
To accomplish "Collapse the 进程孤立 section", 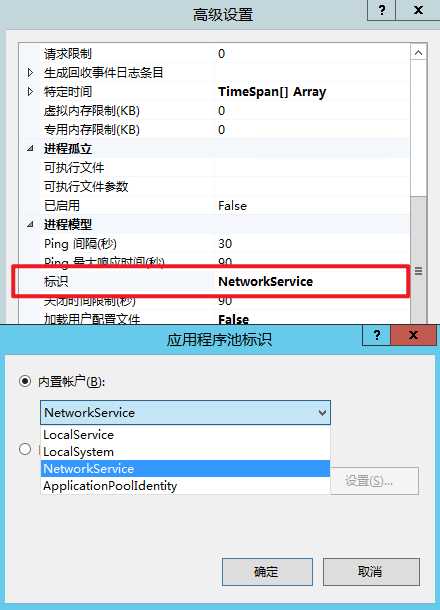I will pyautogui.click(x=30, y=149).
